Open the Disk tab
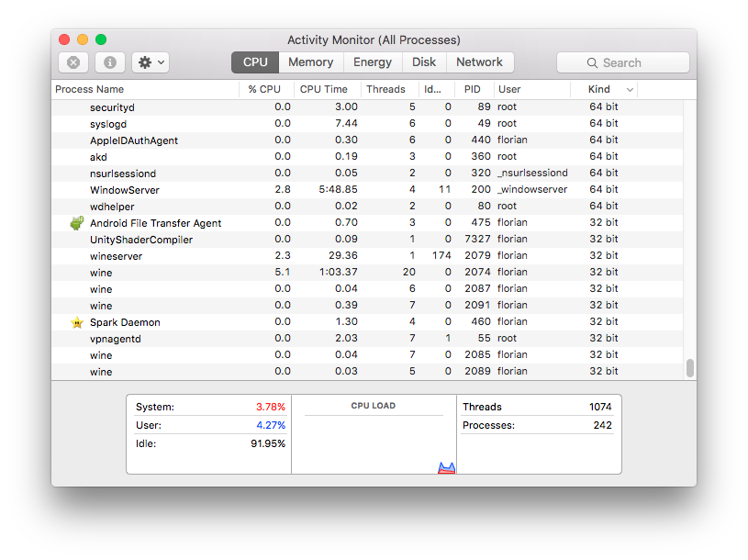The image size is (748, 560). [x=424, y=62]
